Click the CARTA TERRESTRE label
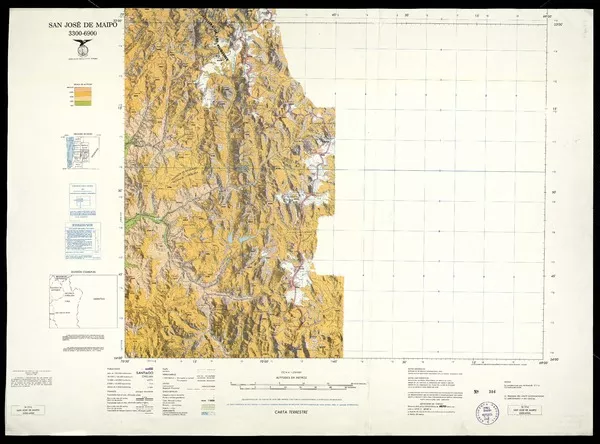 pyautogui.click(x=290, y=413)
